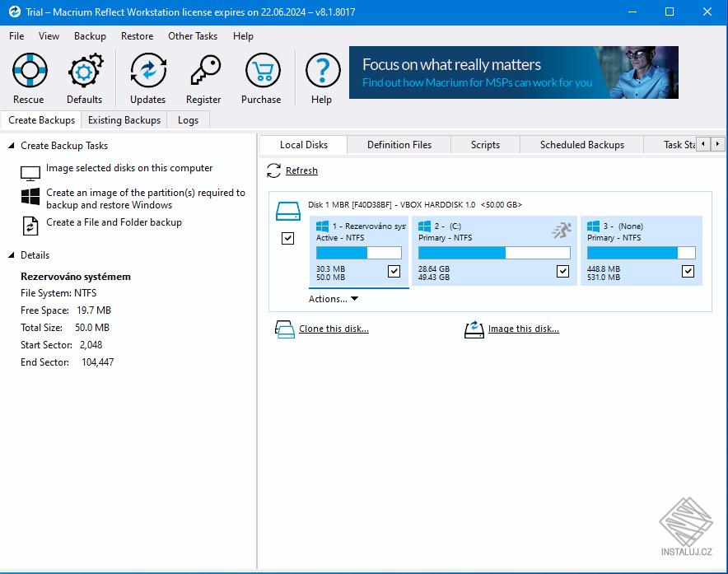Toggle the Disk 1 selection checkbox
This screenshot has height=574, width=728.
pyautogui.click(x=288, y=239)
